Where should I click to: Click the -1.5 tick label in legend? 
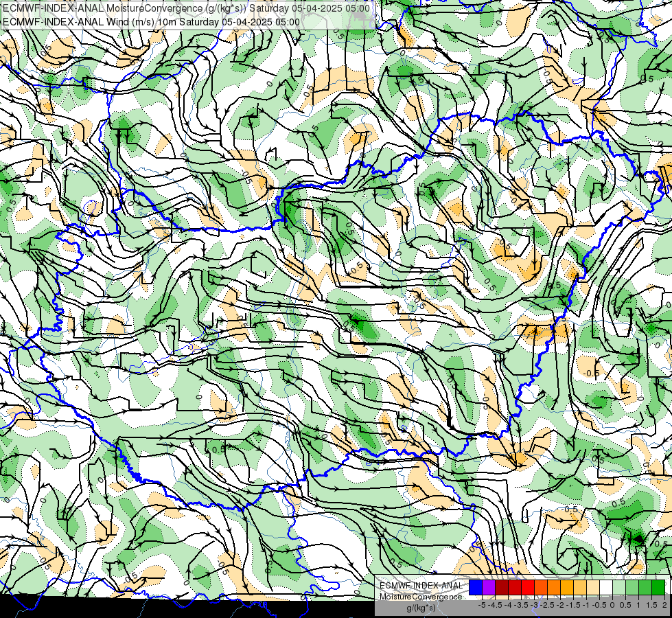pos(573,605)
